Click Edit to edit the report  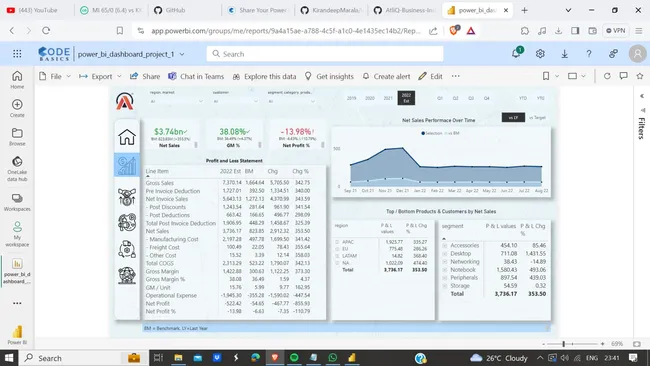pyautogui.click(x=430, y=76)
